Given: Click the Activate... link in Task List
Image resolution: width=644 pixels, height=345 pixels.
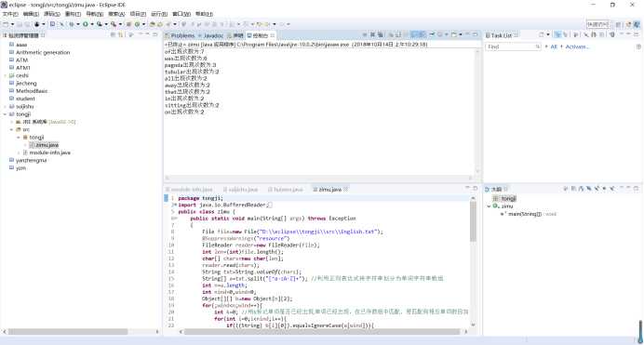Looking at the screenshot, I should pyautogui.click(x=577, y=46).
